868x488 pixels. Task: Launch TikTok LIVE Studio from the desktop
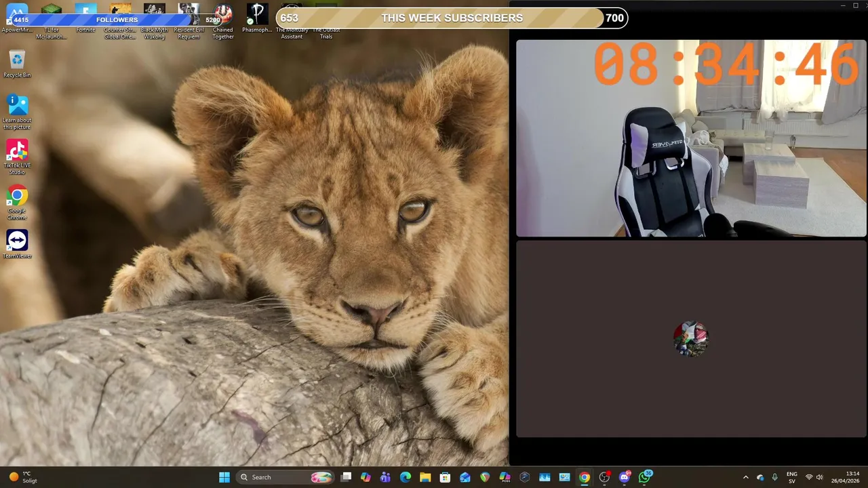click(17, 157)
